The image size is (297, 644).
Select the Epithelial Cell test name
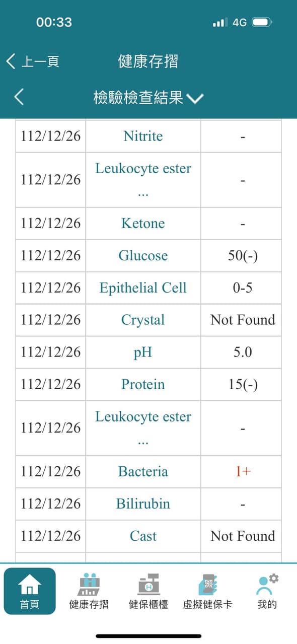point(143,288)
